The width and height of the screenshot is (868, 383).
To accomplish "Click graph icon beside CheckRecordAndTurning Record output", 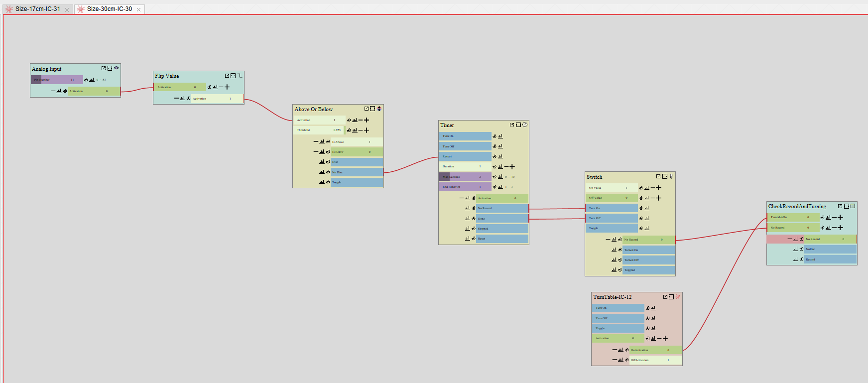I will (x=795, y=259).
